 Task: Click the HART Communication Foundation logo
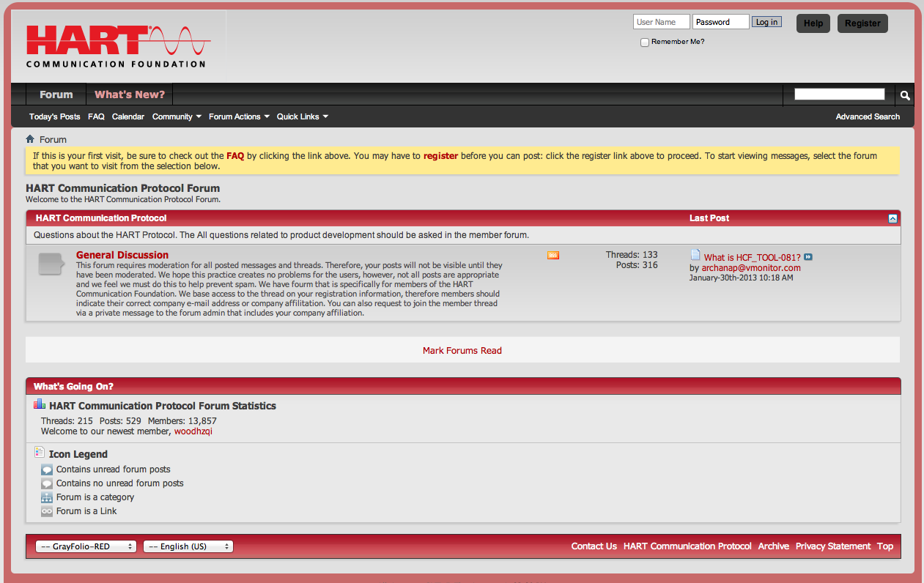tap(118, 47)
